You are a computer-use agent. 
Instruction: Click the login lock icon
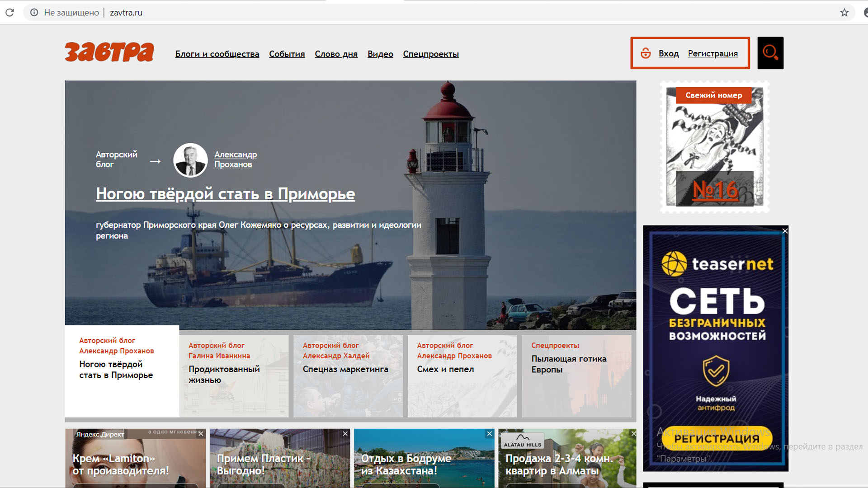coord(646,53)
